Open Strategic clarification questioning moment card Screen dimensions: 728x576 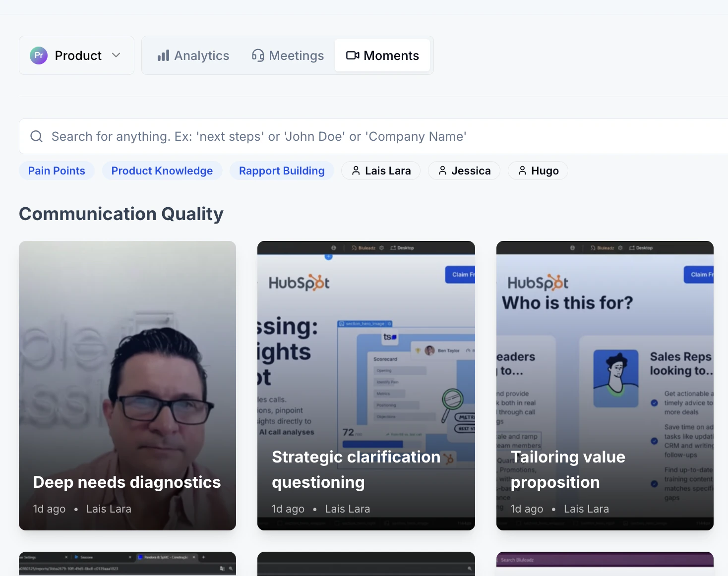click(366, 386)
